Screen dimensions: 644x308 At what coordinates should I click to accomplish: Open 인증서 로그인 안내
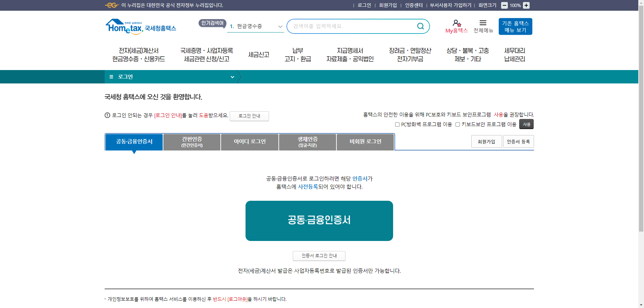pos(319,256)
